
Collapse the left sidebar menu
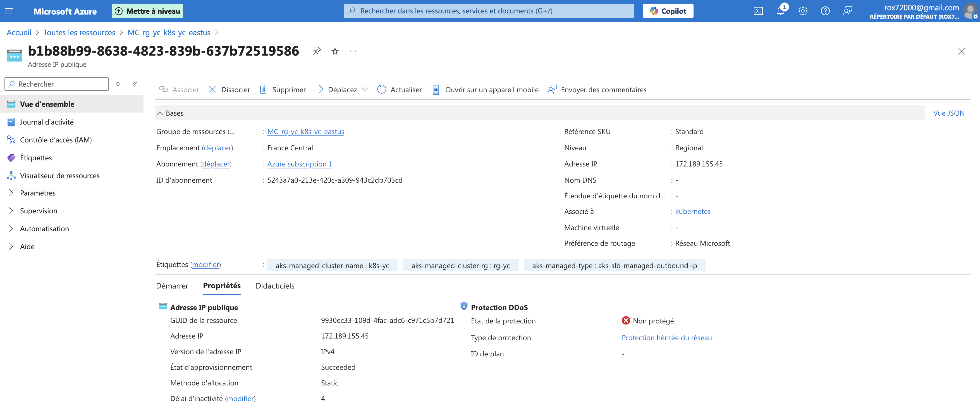point(135,84)
